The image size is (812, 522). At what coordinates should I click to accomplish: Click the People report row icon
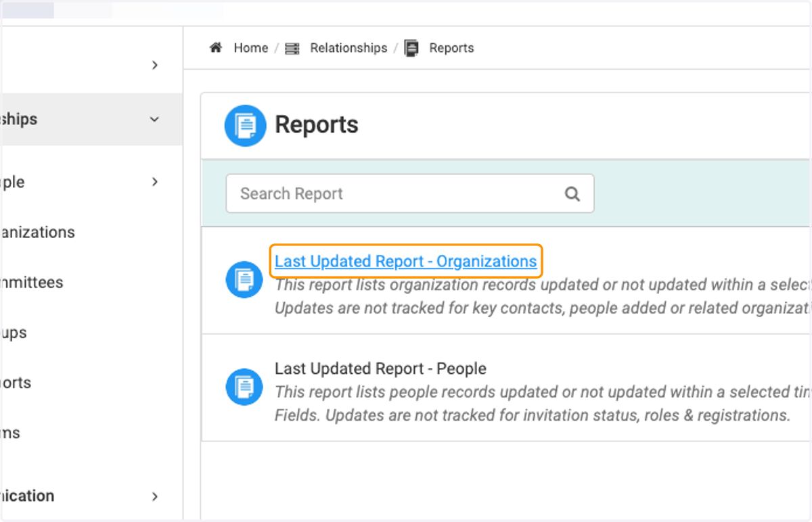[244, 387]
